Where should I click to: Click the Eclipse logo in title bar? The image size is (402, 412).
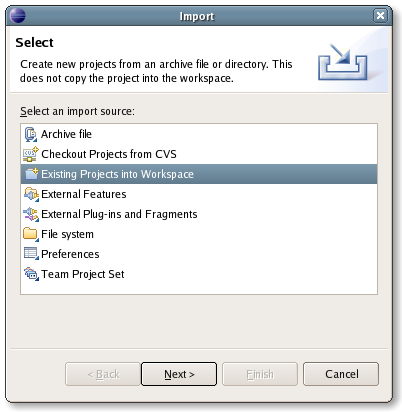(17, 16)
